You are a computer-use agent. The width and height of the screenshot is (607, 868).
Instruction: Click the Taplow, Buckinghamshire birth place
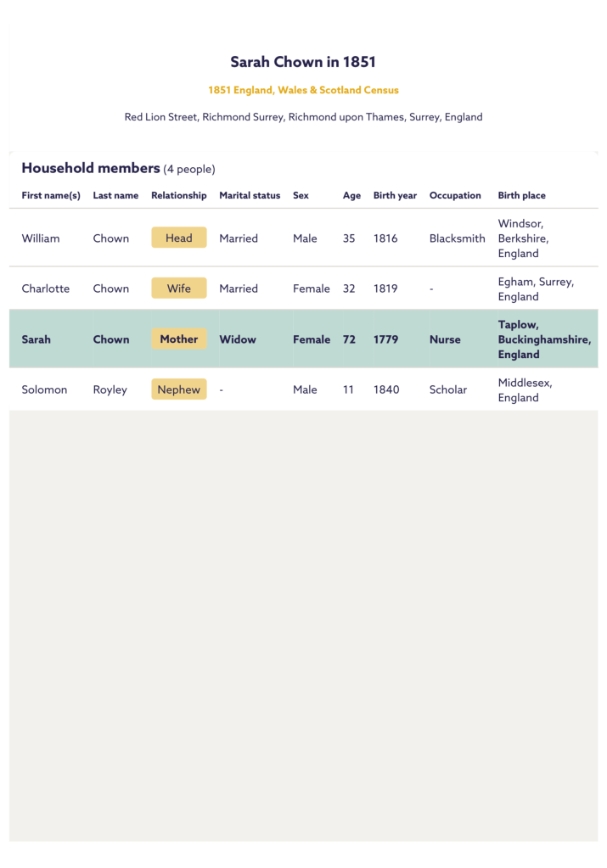pyautogui.click(x=543, y=339)
